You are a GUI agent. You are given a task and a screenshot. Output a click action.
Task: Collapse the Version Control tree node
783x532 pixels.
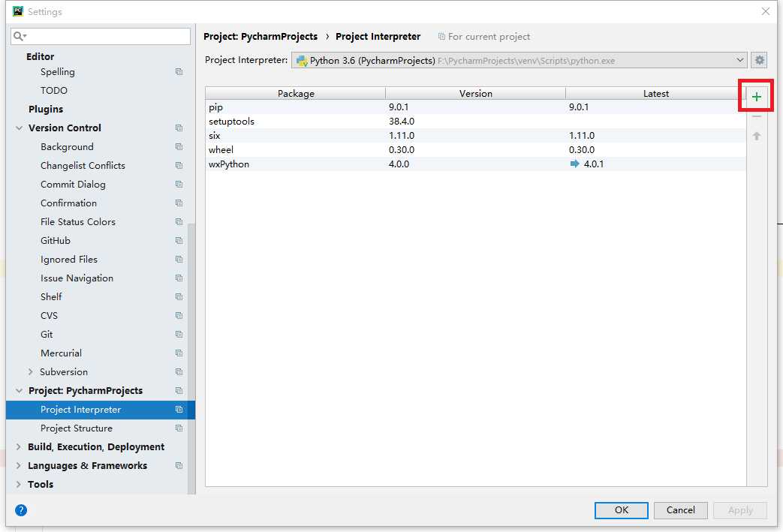click(19, 128)
